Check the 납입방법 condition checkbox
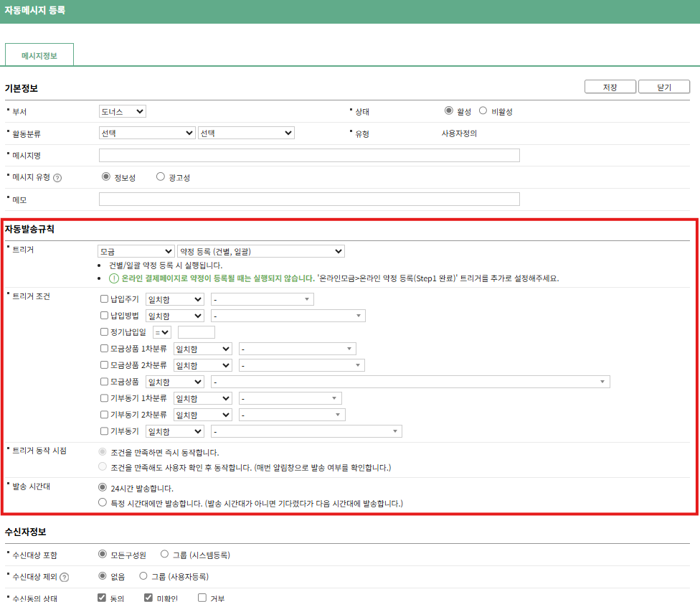Viewport: 700px width, 602px height. [104, 315]
